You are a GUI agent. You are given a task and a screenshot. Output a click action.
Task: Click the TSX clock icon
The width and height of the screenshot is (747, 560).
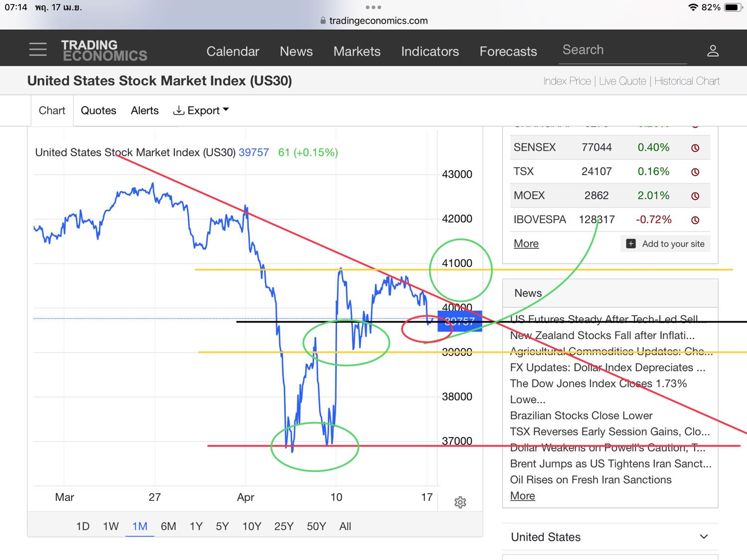click(x=695, y=172)
